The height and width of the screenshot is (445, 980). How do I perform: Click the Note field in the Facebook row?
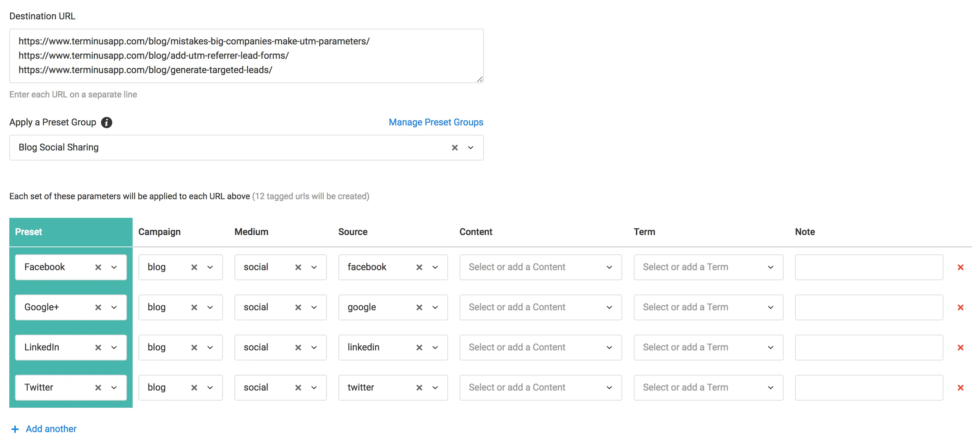(x=869, y=267)
